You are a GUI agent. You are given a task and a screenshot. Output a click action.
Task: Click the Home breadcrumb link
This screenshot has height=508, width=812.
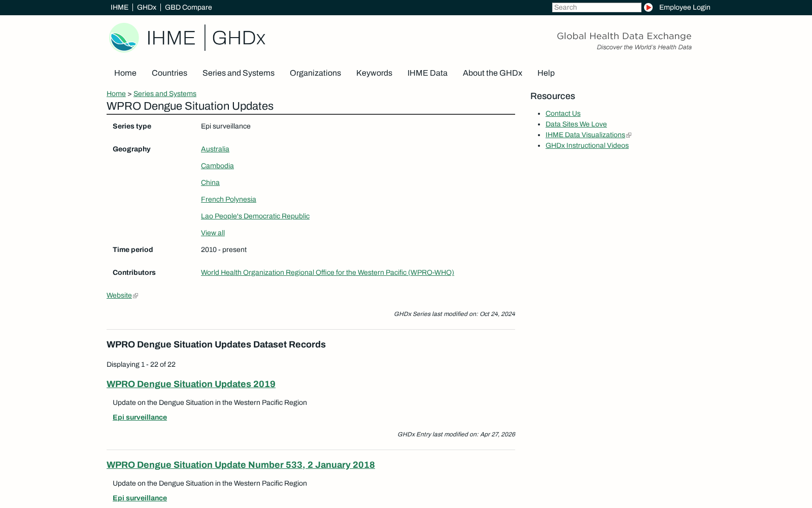(116, 94)
